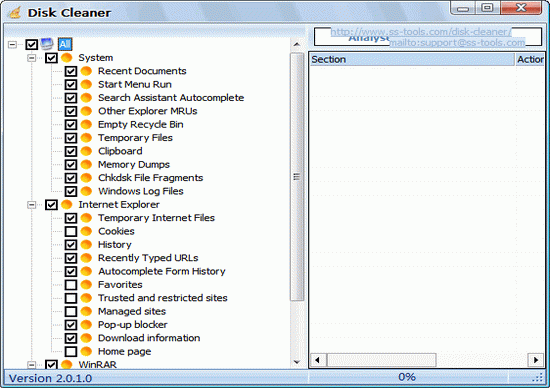The width and height of the screenshot is (550, 388).
Task: Click the right arrow of horizontal scrollbar
Action: click(536, 360)
